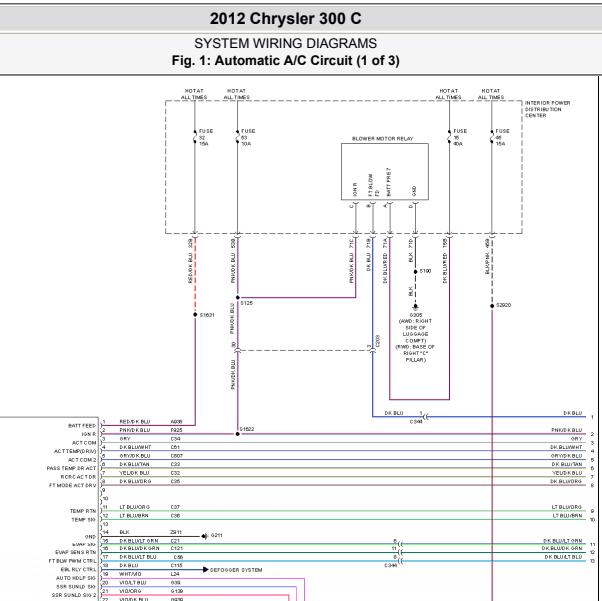
Task: Select circuit code C34 on pin 3
Action: click(x=175, y=439)
